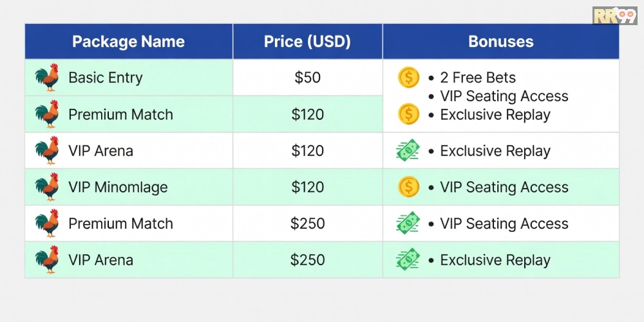Click the Bonuses column header
The image size is (644, 322).
[500, 42]
